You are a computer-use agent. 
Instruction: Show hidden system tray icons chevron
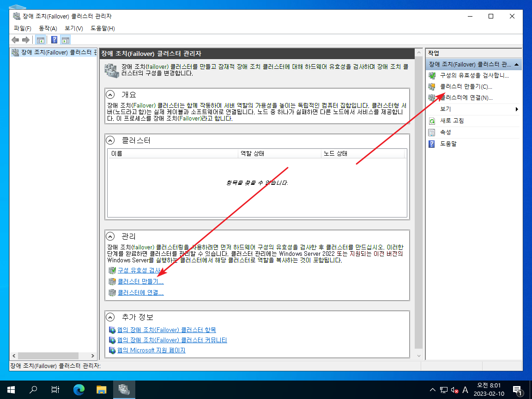(433, 390)
